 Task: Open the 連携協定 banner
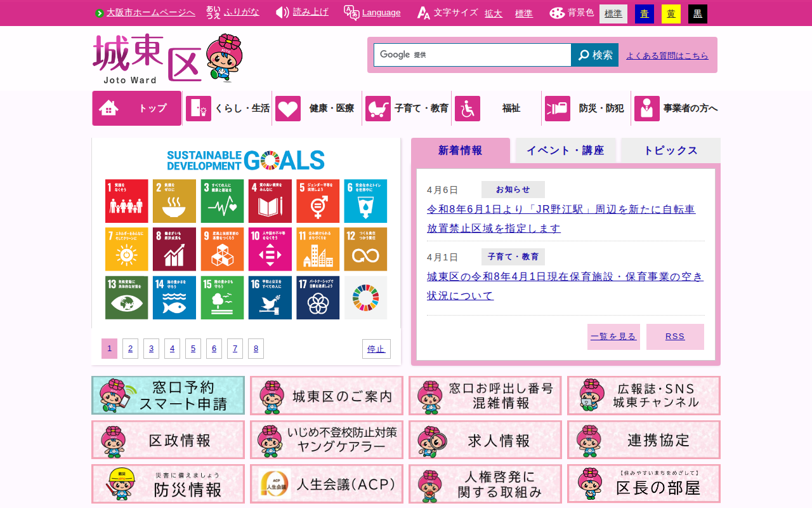(x=644, y=439)
